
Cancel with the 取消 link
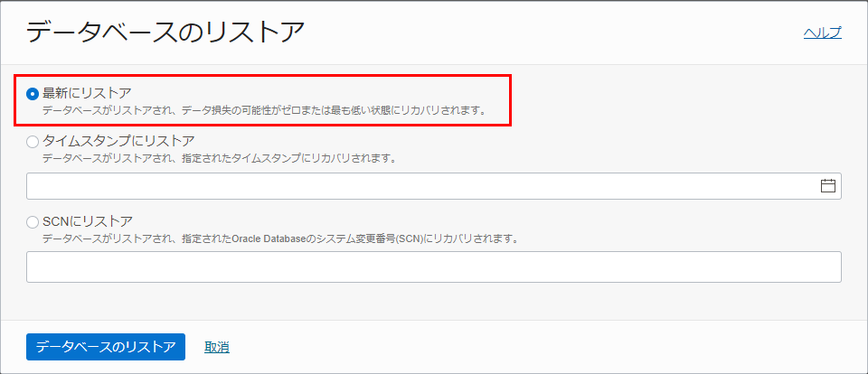point(216,347)
